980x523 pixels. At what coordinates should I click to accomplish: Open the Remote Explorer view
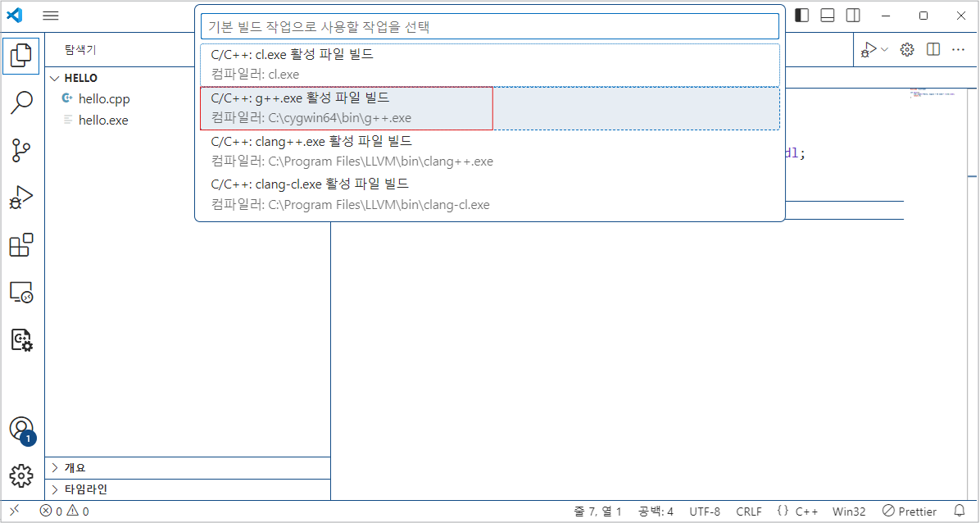click(22, 293)
